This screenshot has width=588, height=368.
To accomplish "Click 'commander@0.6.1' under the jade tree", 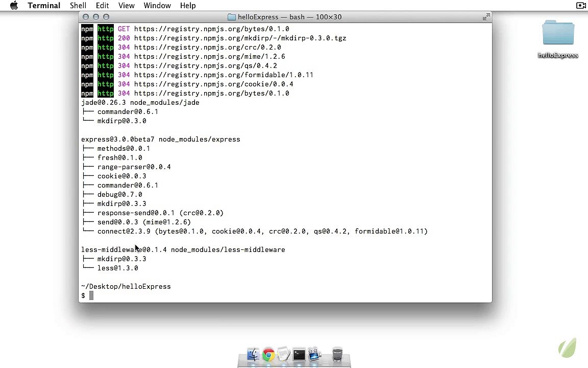I will click(128, 112).
